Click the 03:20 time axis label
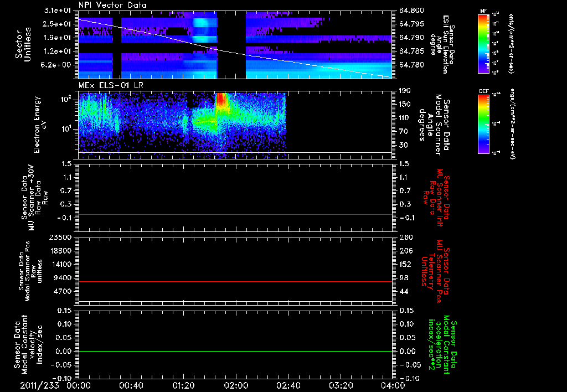The width and height of the screenshot is (567, 392). click(341, 385)
